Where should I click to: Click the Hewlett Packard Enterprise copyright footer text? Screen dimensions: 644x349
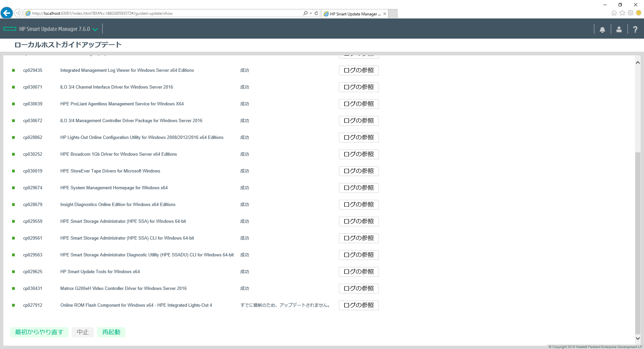[x=595, y=347]
